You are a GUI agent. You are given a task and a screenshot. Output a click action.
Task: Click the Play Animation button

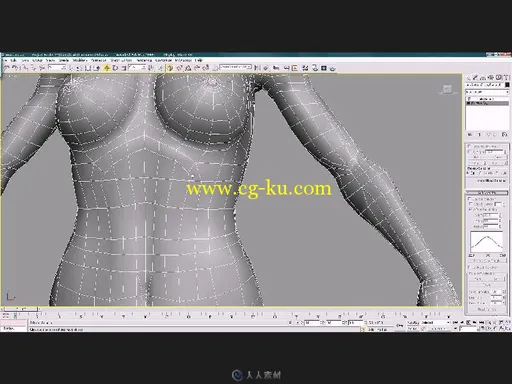(x=468, y=323)
